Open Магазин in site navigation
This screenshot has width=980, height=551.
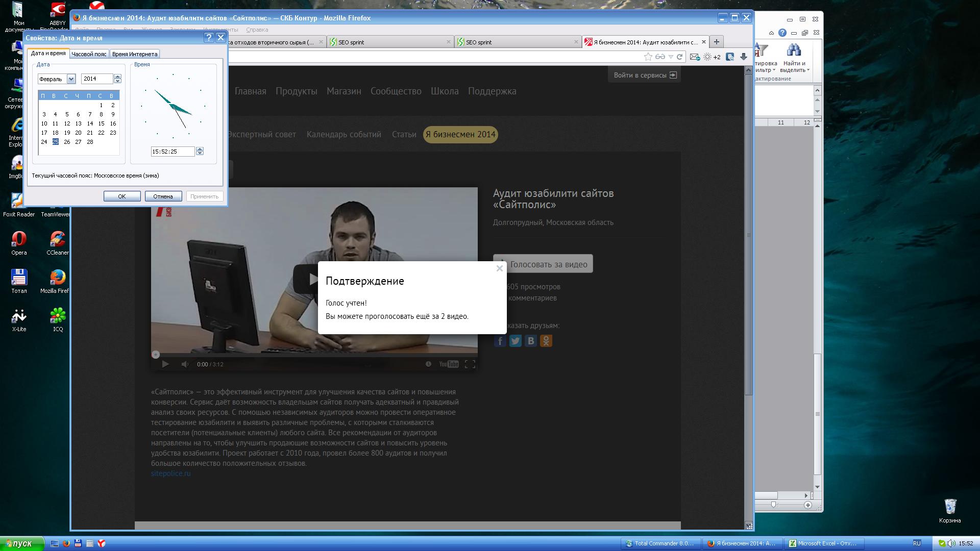coord(344,91)
